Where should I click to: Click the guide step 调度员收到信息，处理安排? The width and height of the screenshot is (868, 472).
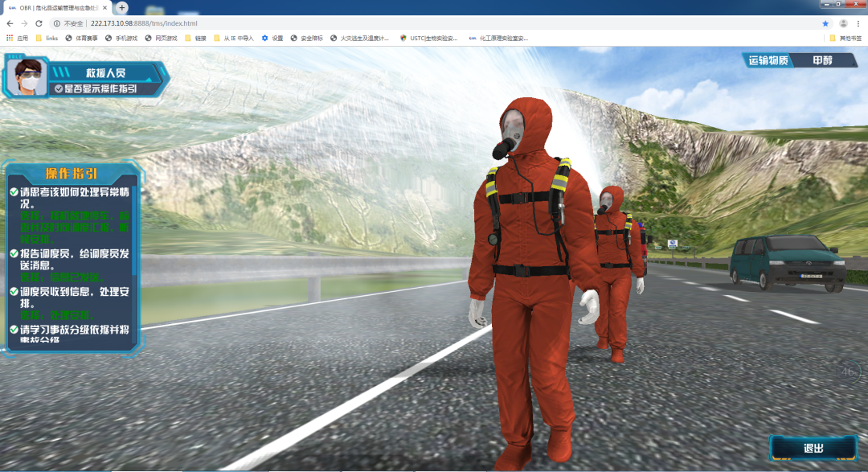(75, 298)
